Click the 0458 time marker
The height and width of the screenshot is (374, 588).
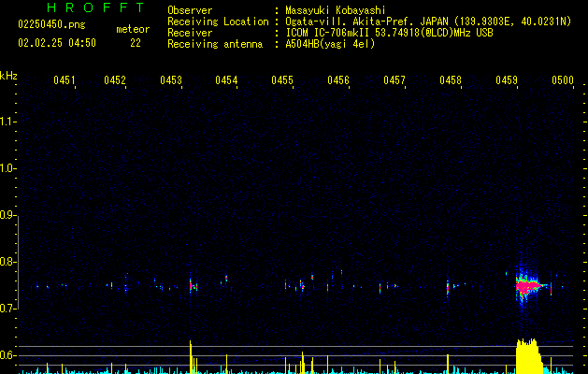451,80
